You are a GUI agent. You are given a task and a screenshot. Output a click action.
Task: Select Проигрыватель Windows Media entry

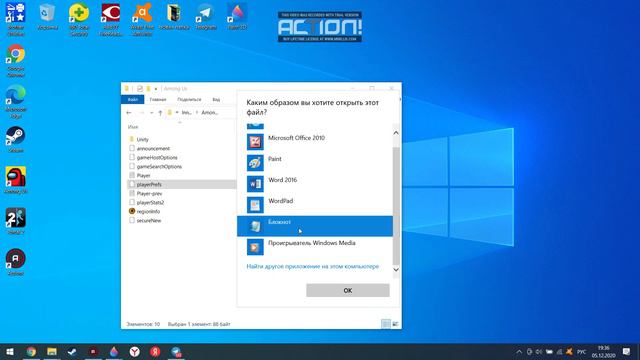315,247
